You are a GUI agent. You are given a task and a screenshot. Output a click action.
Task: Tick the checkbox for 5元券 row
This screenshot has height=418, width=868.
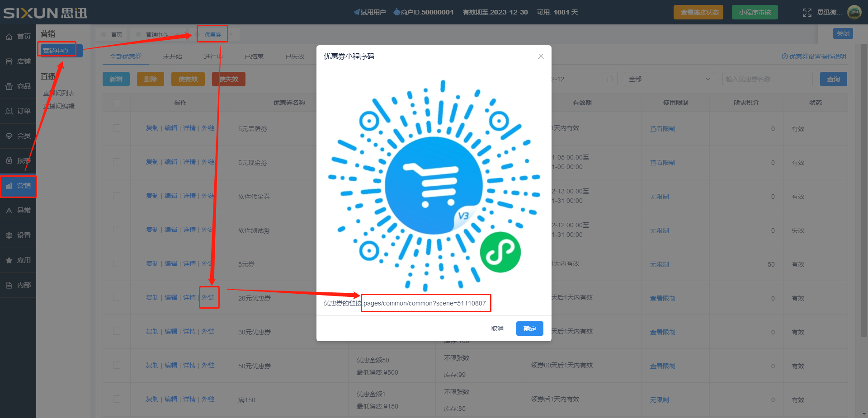[x=117, y=263]
